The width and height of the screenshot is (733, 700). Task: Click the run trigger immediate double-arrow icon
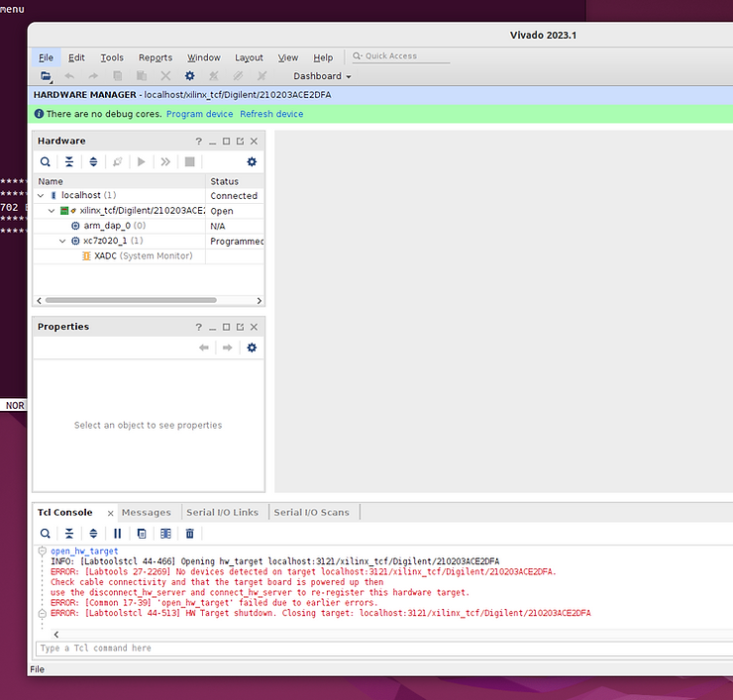[165, 161]
